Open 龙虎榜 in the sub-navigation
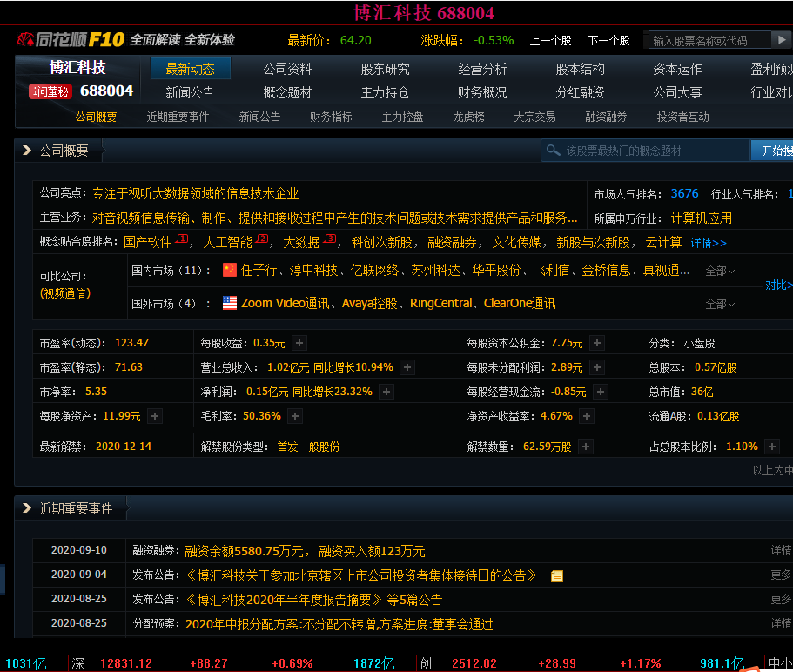The height and width of the screenshot is (672, 793). 468,118
